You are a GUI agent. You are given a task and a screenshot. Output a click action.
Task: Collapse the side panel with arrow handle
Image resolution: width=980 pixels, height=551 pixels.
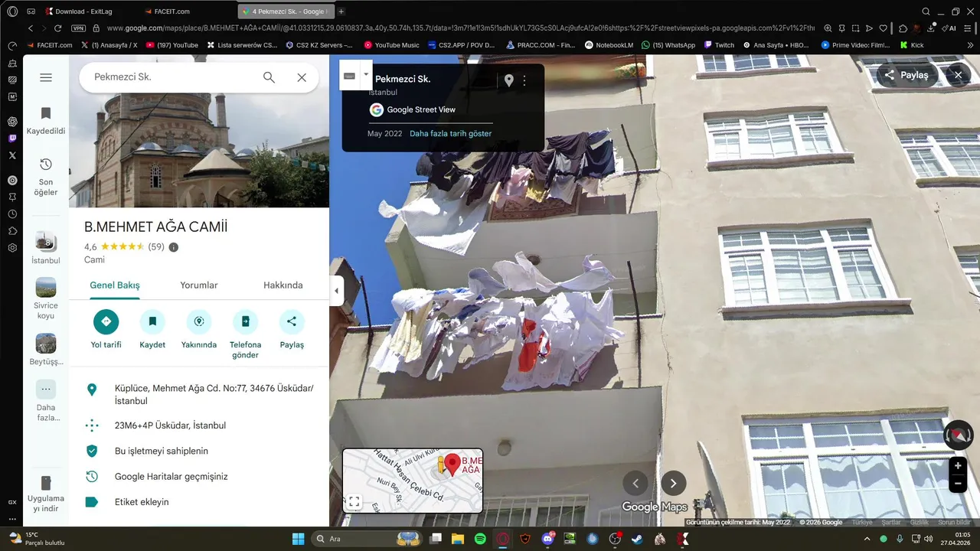[x=336, y=291]
